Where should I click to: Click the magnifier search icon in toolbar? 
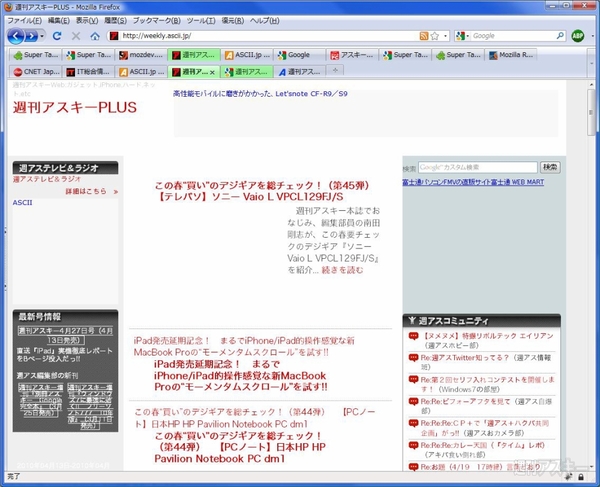[x=560, y=36]
